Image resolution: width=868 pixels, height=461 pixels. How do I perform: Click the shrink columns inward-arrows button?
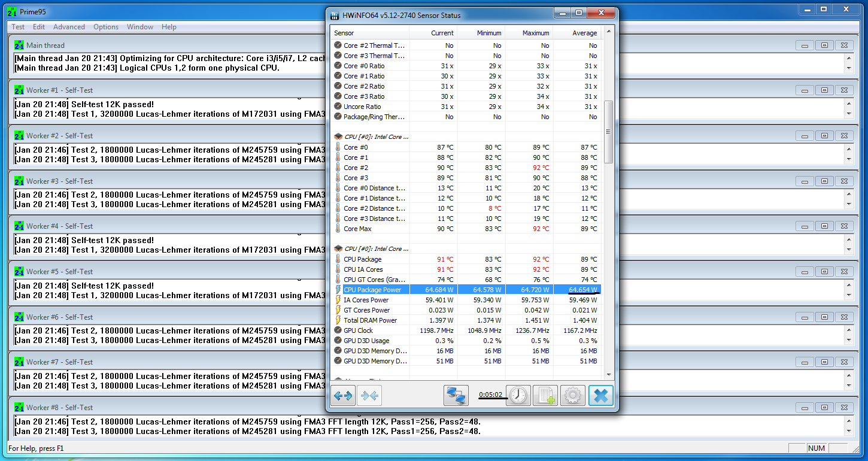point(369,395)
